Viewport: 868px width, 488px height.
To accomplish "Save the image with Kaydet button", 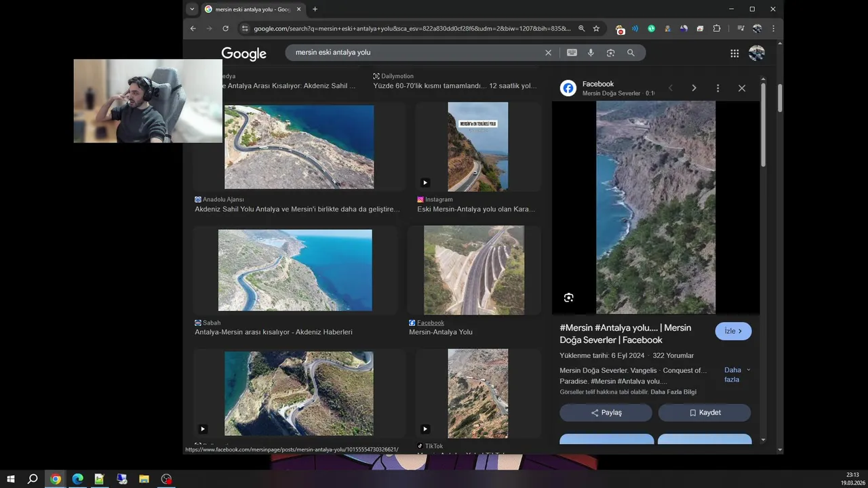I will 705,412.
